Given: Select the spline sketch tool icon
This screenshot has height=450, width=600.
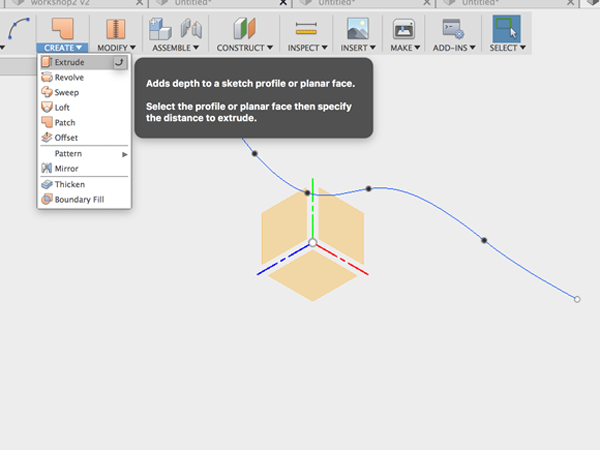Looking at the screenshot, I should (19, 28).
